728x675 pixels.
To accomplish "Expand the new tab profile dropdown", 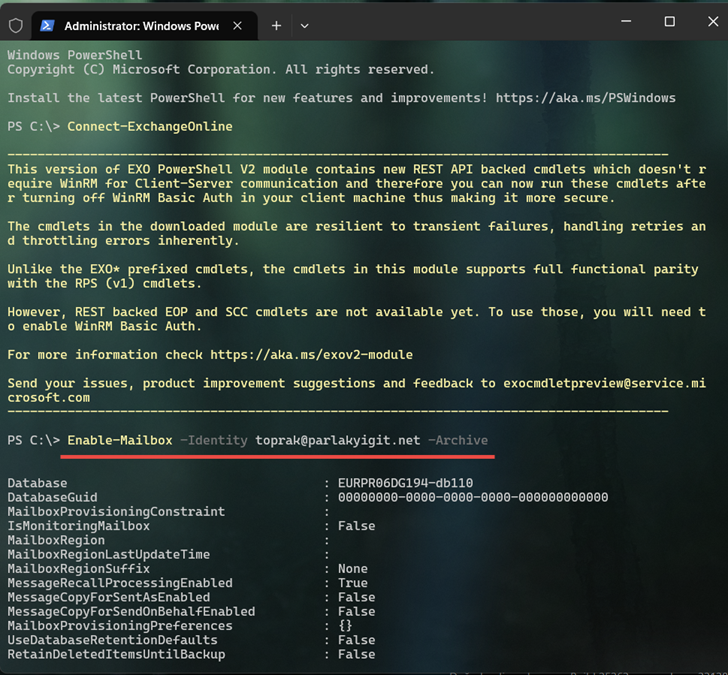I will coord(305,26).
